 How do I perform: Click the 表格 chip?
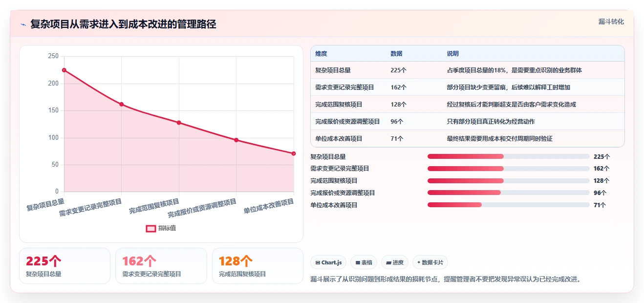coord(364,262)
